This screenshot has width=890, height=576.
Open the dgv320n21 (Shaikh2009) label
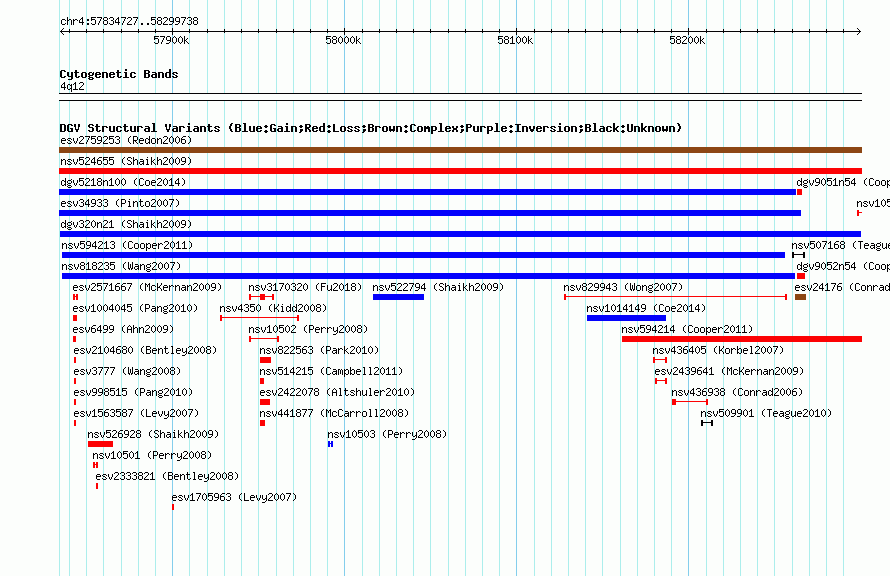[126, 224]
